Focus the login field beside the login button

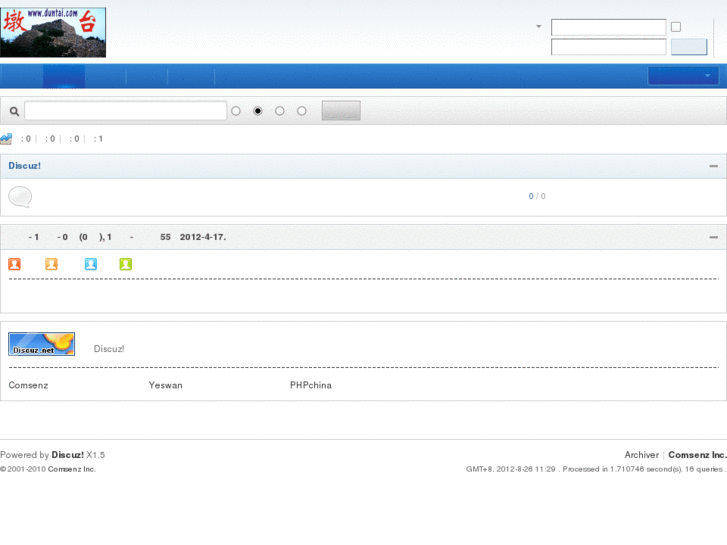pos(609,47)
